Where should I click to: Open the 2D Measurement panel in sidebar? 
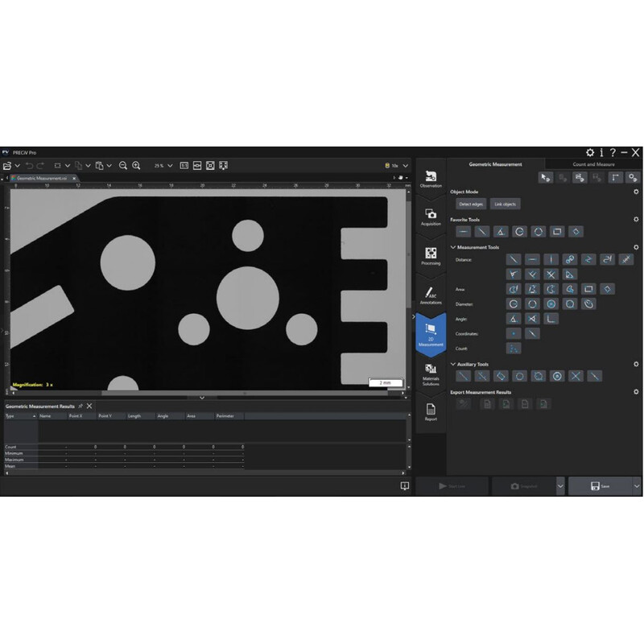pyautogui.click(x=431, y=333)
